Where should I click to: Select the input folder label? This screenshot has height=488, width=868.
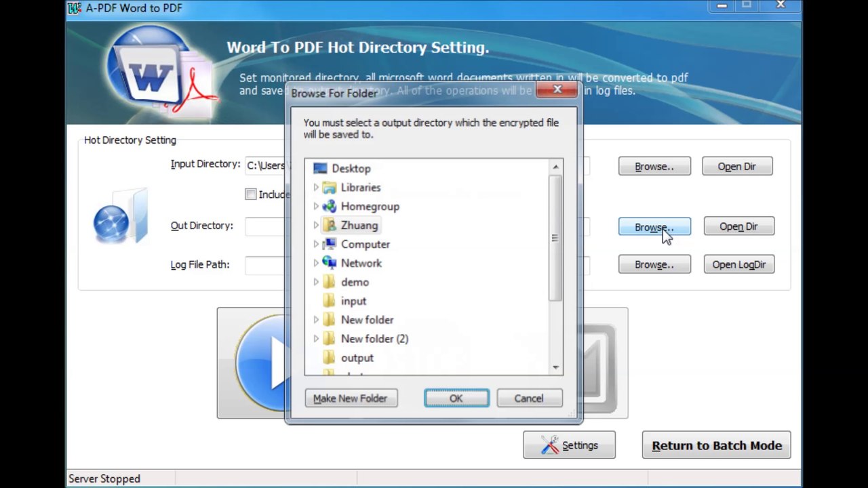(x=354, y=301)
